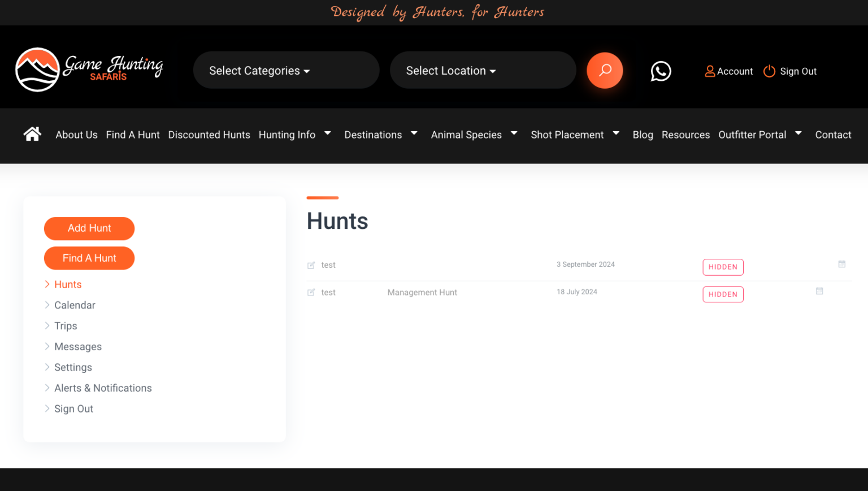
Task: Open calendar icon for 18 July hunt
Action: pyautogui.click(x=819, y=291)
